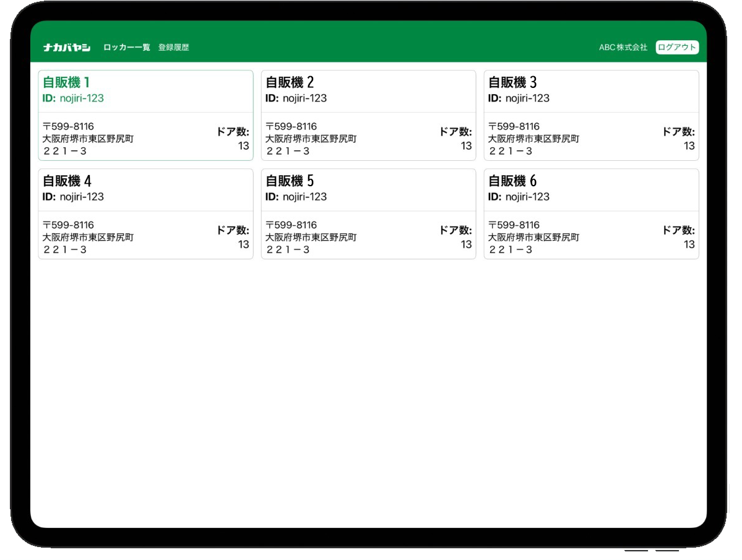This screenshot has height=560, width=742.
Task: Go to the 登録履歴 page
Action: tap(173, 48)
